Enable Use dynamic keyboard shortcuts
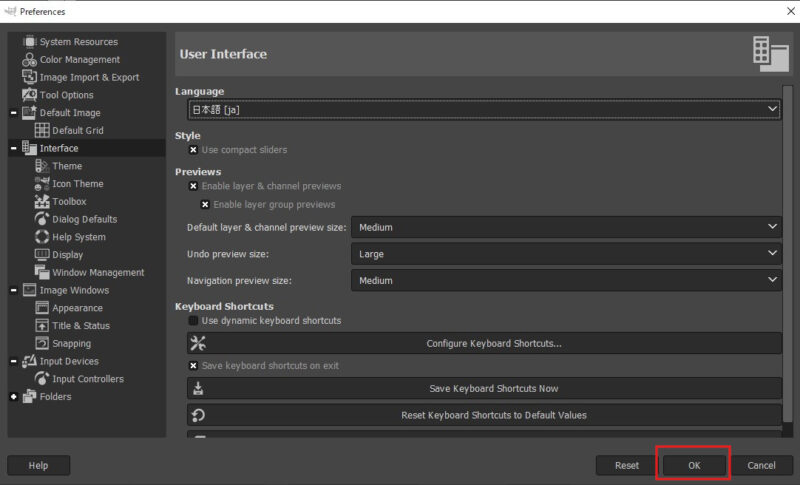Viewport: 800px width, 485px height. (x=193, y=321)
